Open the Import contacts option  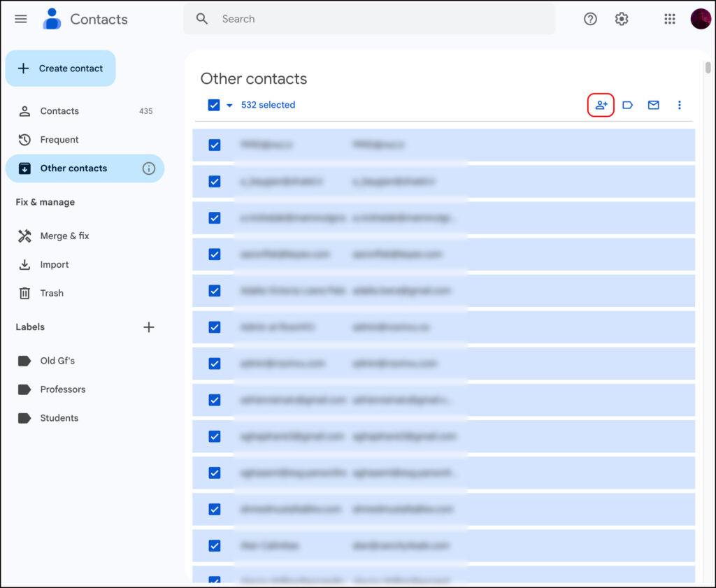(x=55, y=264)
